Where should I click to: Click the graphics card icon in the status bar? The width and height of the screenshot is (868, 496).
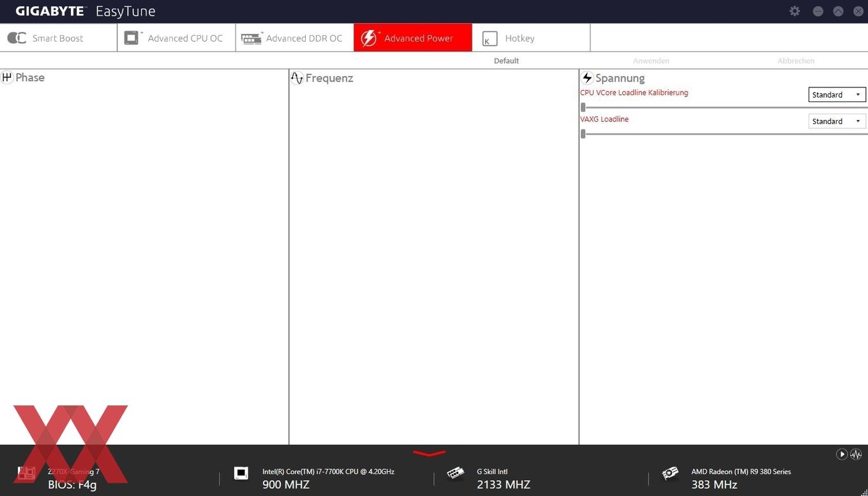pyautogui.click(x=670, y=473)
